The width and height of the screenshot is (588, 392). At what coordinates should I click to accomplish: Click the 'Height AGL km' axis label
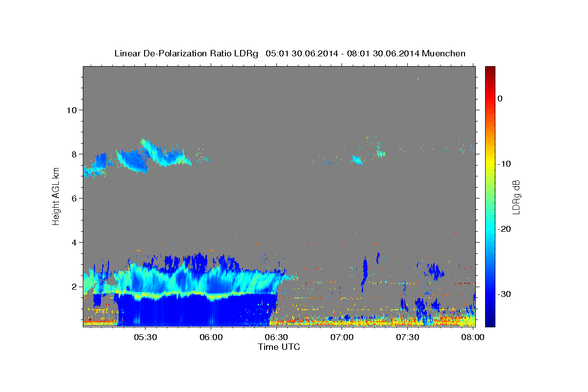(56, 196)
